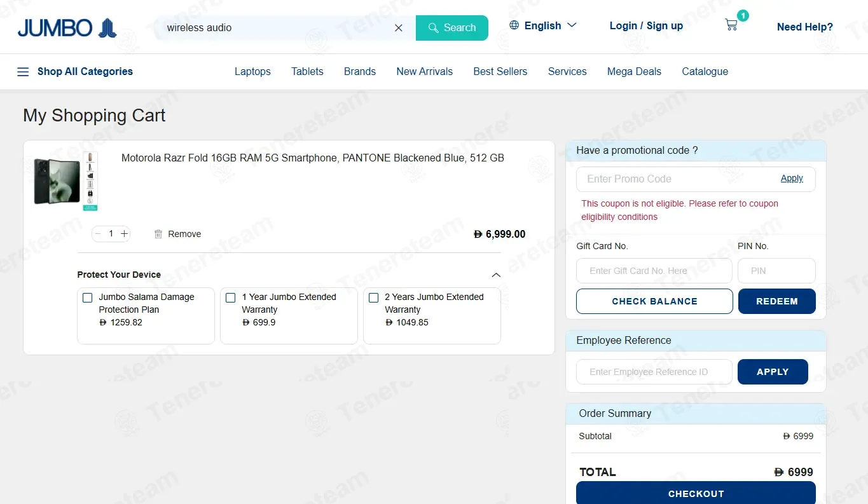Click the Need Help? link
The image size is (868, 504).
tap(805, 27)
